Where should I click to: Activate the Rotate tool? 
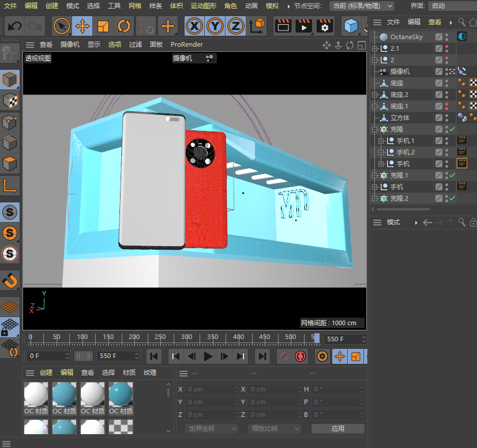coord(124,26)
